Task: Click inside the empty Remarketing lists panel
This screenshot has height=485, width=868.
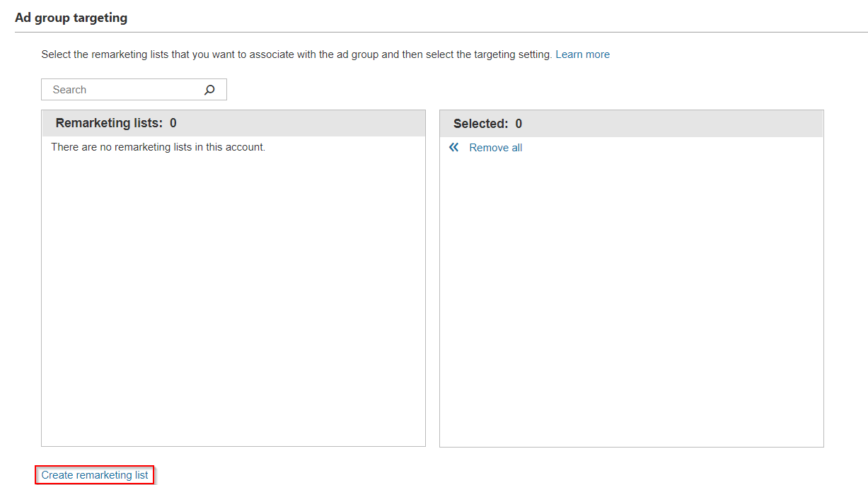Action: 233,297
